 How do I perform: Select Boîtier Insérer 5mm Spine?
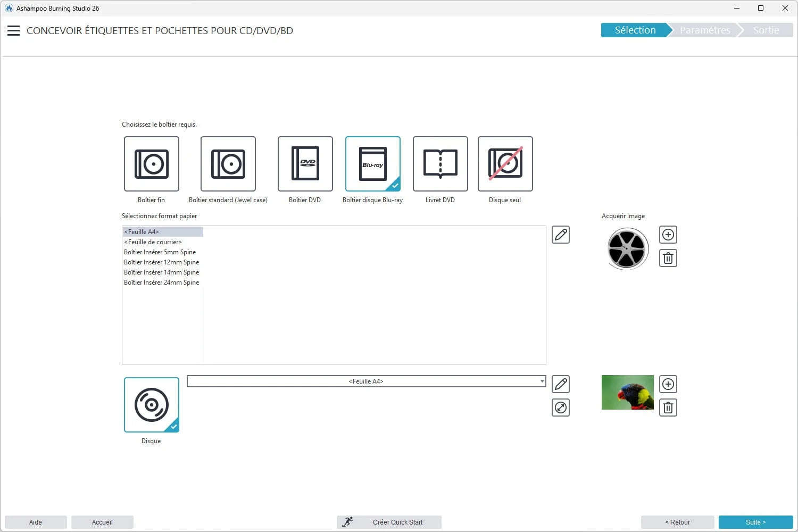click(x=163, y=252)
